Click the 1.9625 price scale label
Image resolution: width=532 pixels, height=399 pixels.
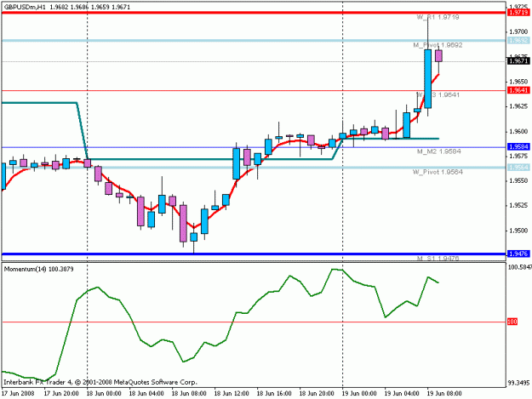point(518,106)
